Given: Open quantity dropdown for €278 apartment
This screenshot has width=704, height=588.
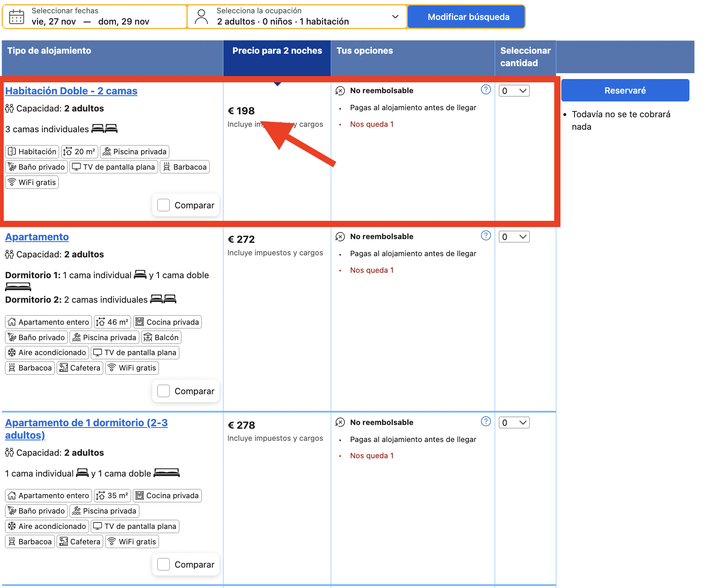Looking at the screenshot, I should coord(514,422).
